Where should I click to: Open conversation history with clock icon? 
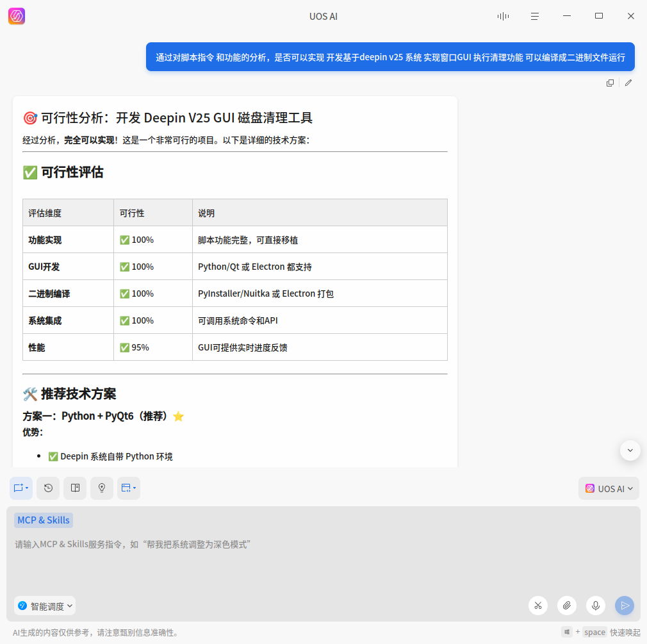(x=48, y=488)
